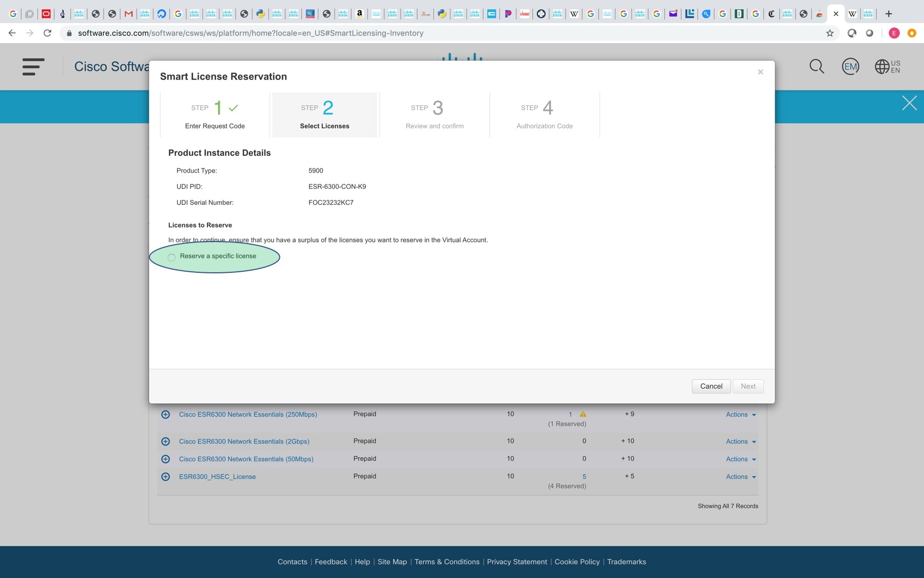This screenshot has height=578, width=924.
Task: Open the EM user account icon
Action: click(x=851, y=66)
